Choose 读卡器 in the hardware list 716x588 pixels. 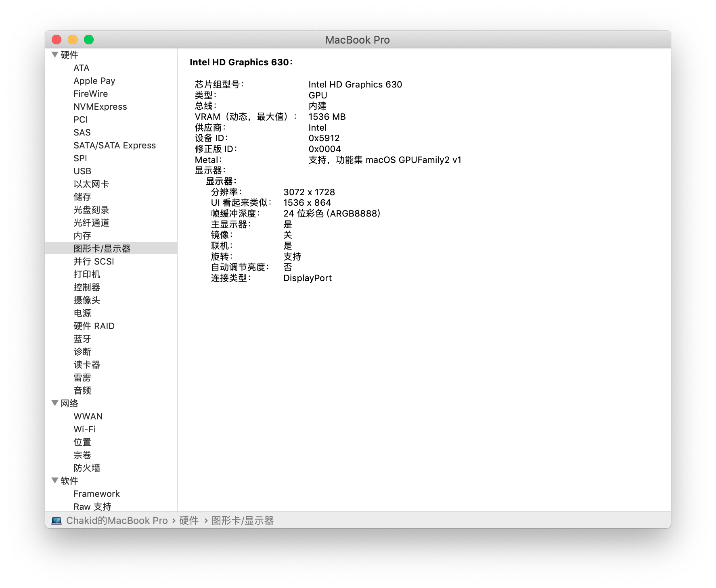point(87,365)
